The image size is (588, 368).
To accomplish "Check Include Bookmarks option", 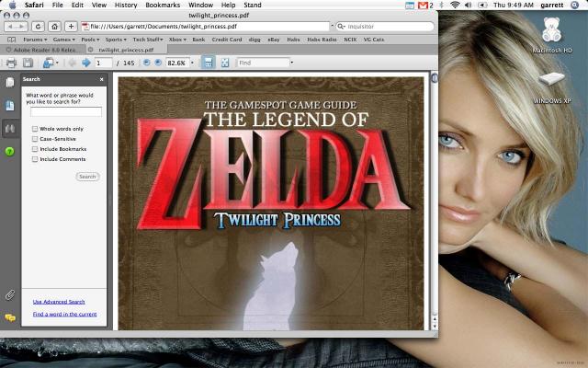I will pyautogui.click(x=35, y=149).
